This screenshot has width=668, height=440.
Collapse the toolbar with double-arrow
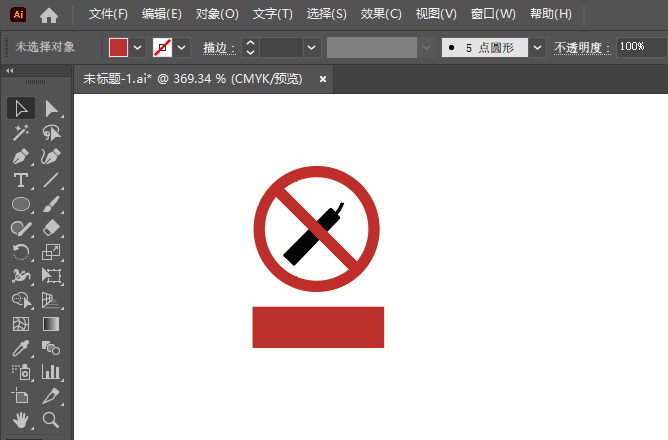pyautogui.click(x=9, y=71)
